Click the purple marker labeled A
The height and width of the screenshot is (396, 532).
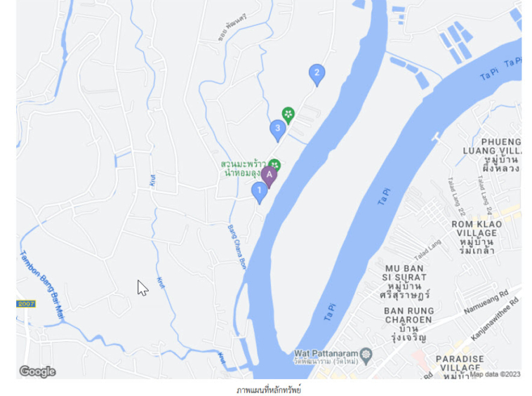[x=269, y=177]
